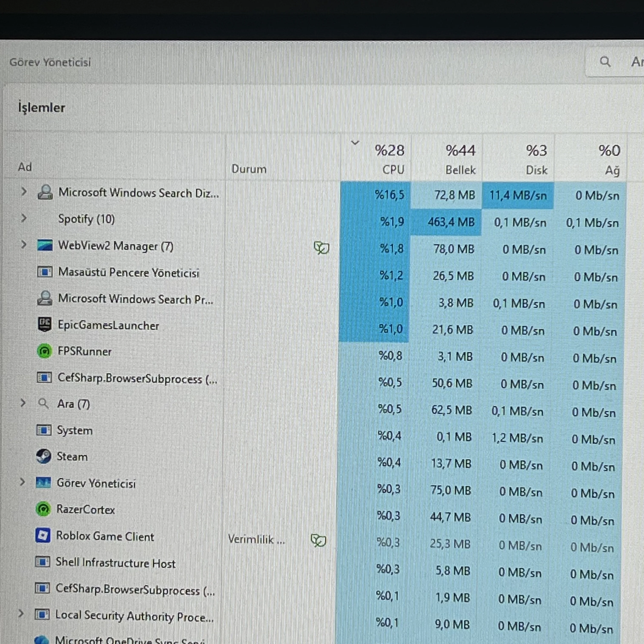Screen dimensions: 644x644
Task: Click the icon of the CefSharp row using 1,9 MB
Action: (x=42, y=588)
